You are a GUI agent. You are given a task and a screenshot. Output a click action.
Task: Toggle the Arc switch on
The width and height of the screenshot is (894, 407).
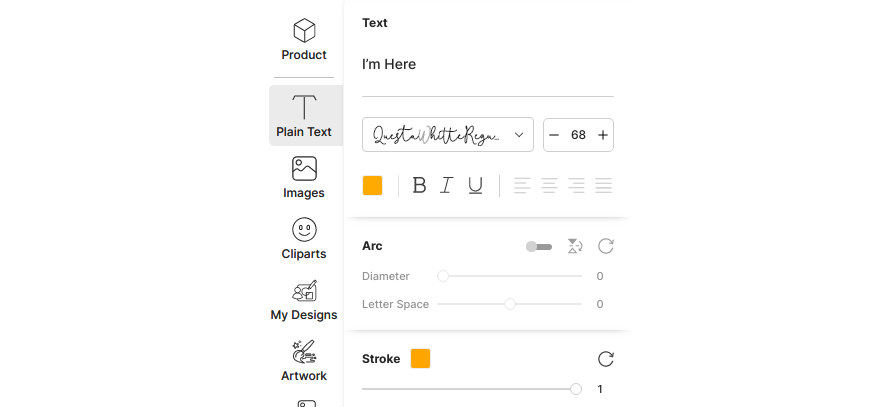pos(539,246)
